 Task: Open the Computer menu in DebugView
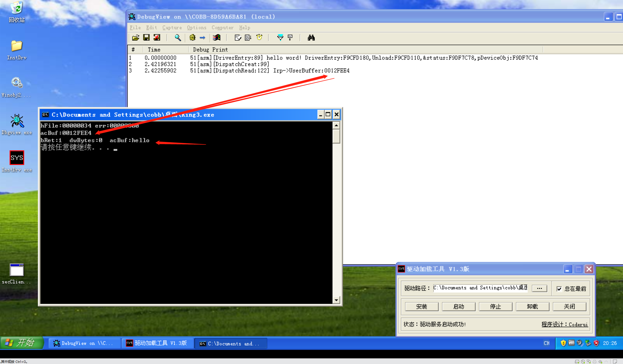(x=222, y=28)
